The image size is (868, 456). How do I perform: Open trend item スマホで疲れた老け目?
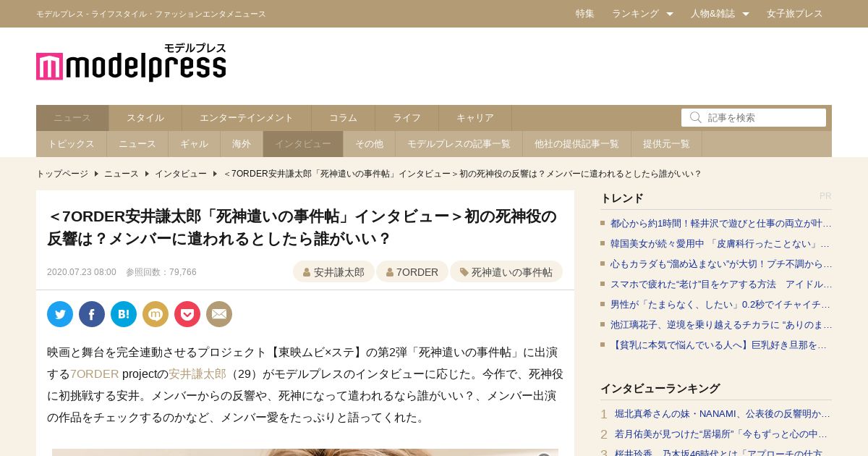click(720, 284)
